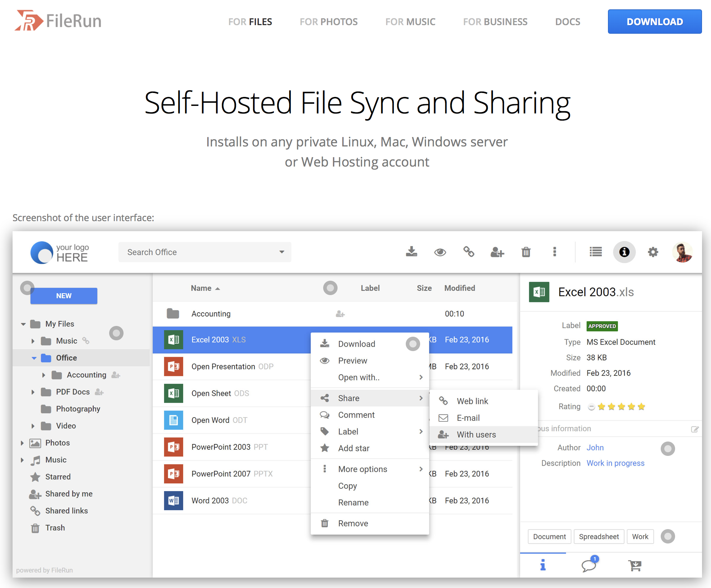The image size is (711, 588).
Task: Select E-mail in the Share submenu
Action: pyautogui.click(x=484, y=418)
